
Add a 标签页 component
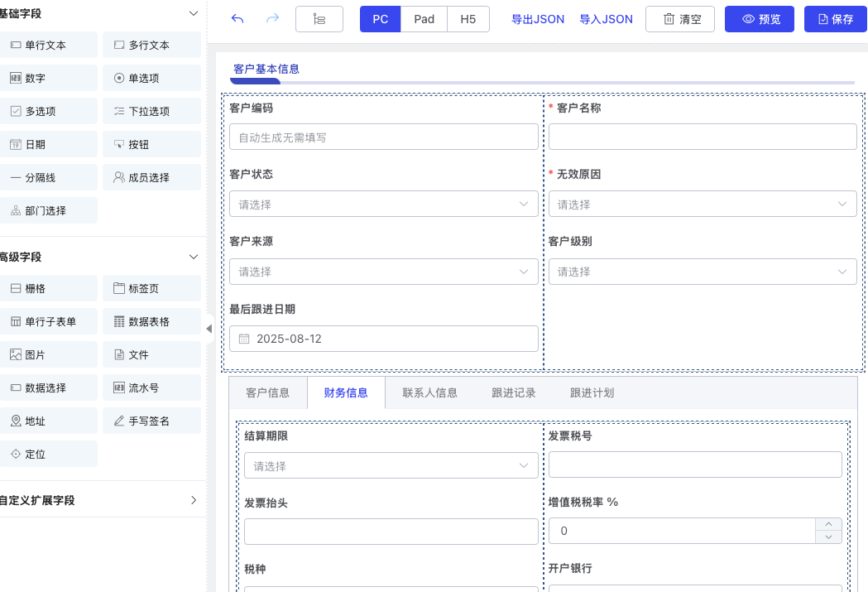151,288
